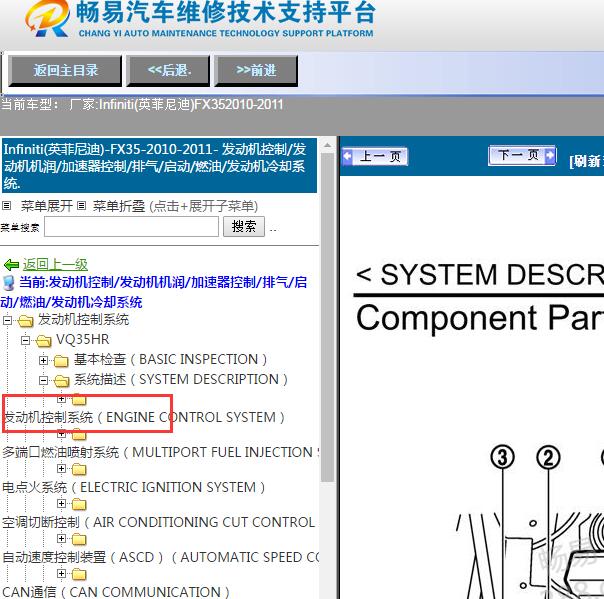604x599 pixels.
Task: Expand the AIR CONDITIONING CUT CONTROL node
Action: coord(61,503)
